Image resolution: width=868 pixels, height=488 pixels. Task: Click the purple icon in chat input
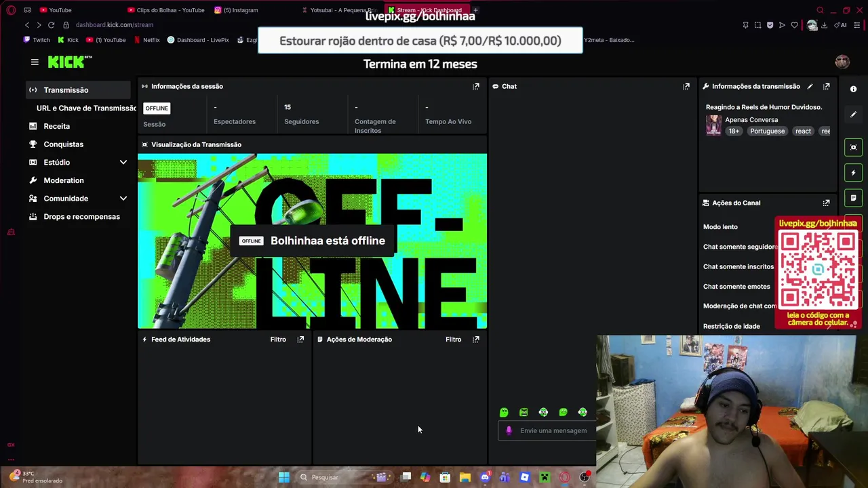[509, 430]
